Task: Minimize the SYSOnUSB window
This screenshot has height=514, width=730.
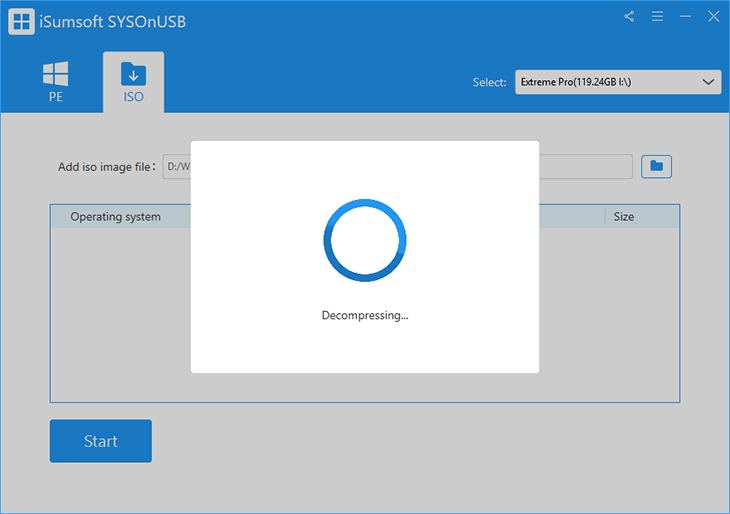Action: (685, 17)
